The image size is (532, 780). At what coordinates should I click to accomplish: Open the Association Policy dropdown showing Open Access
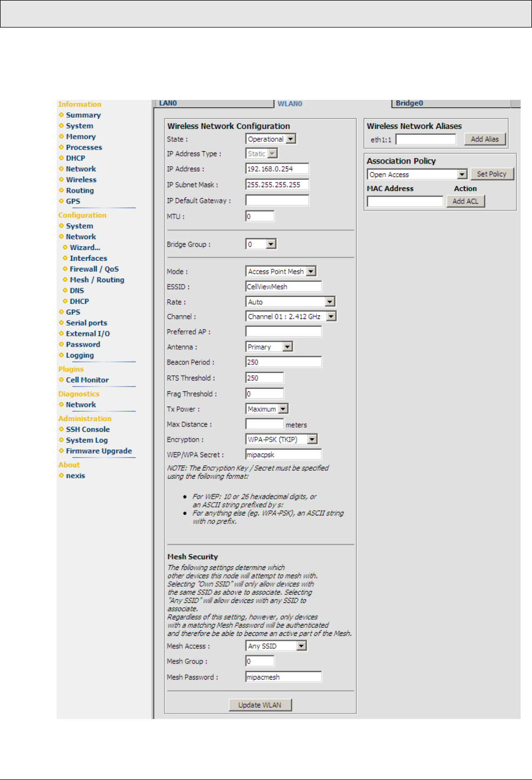click(417, 174)
